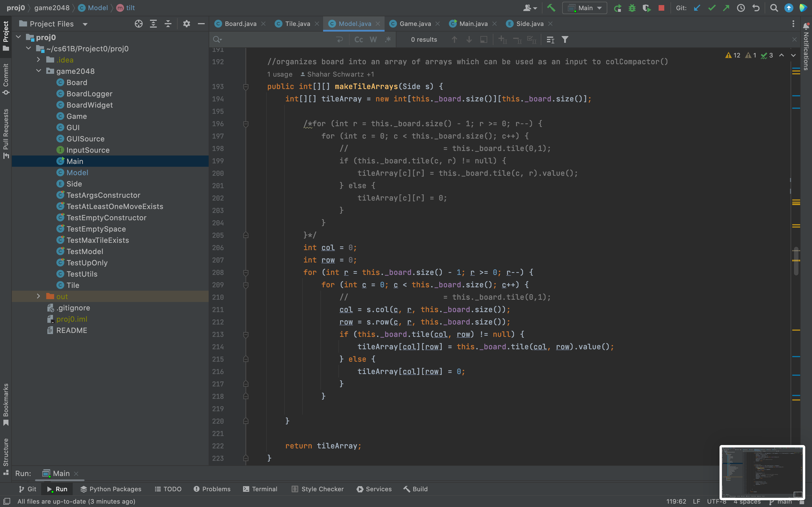Click locate current file crosshair icon
812x507 pixels.
pyautogui.click(x=139, y=24)
